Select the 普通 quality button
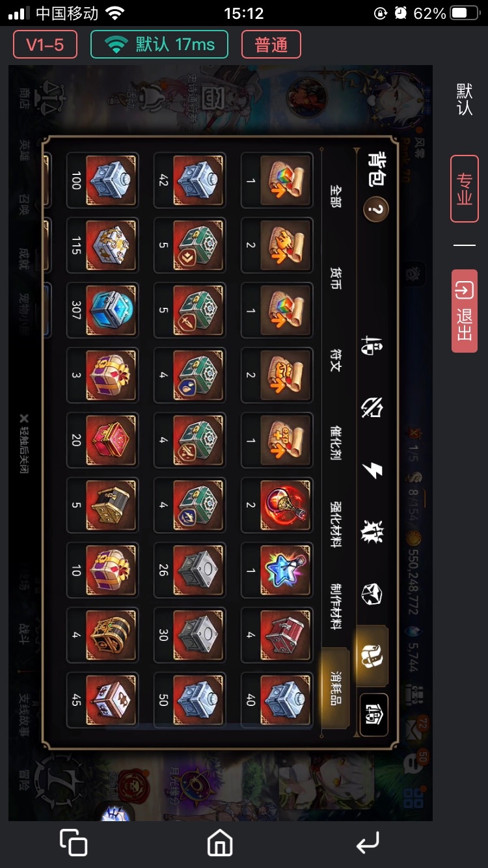 coord(271,45)
